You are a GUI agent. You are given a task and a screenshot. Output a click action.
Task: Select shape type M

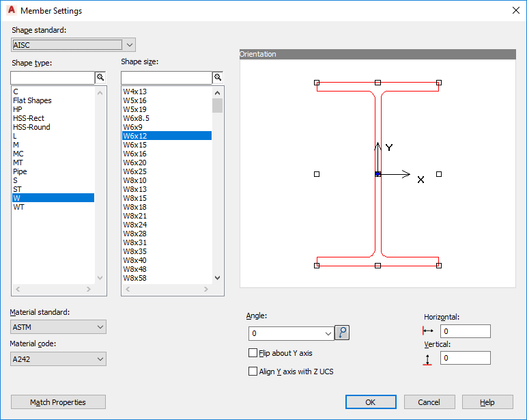[53, 145]
